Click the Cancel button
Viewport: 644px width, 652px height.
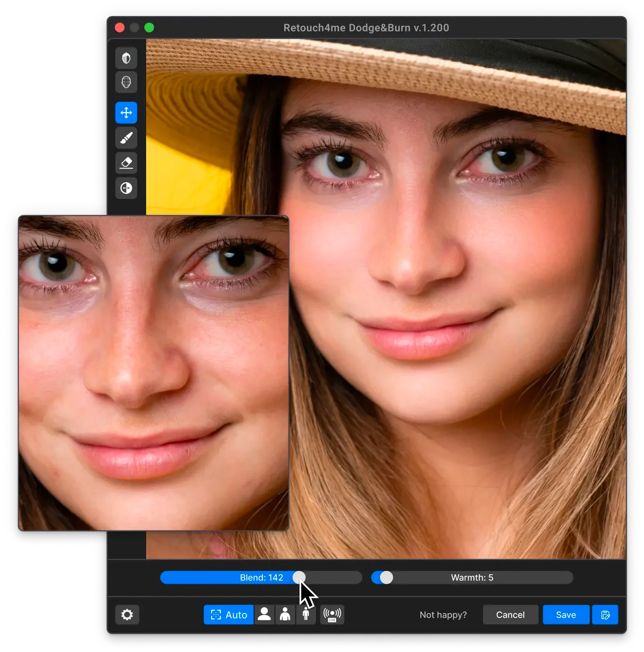coord(510,615)
